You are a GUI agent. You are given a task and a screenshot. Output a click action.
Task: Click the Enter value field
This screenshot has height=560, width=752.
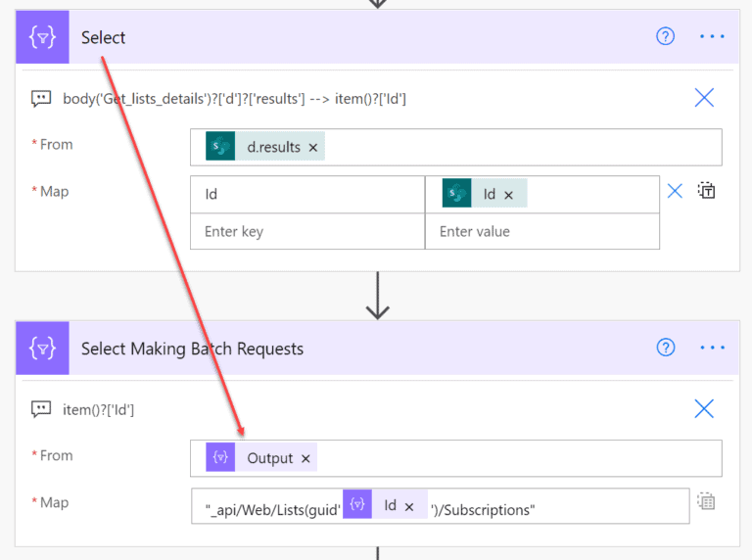point(541,232)
